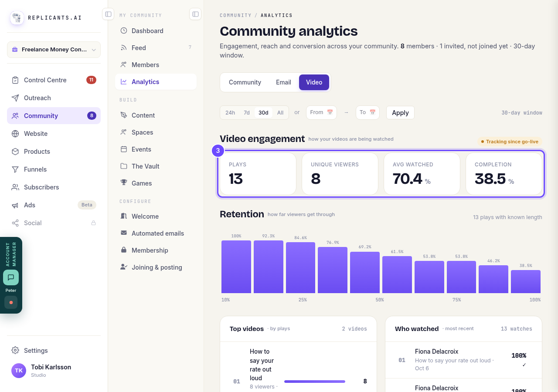Click the red record dot button

11,302
